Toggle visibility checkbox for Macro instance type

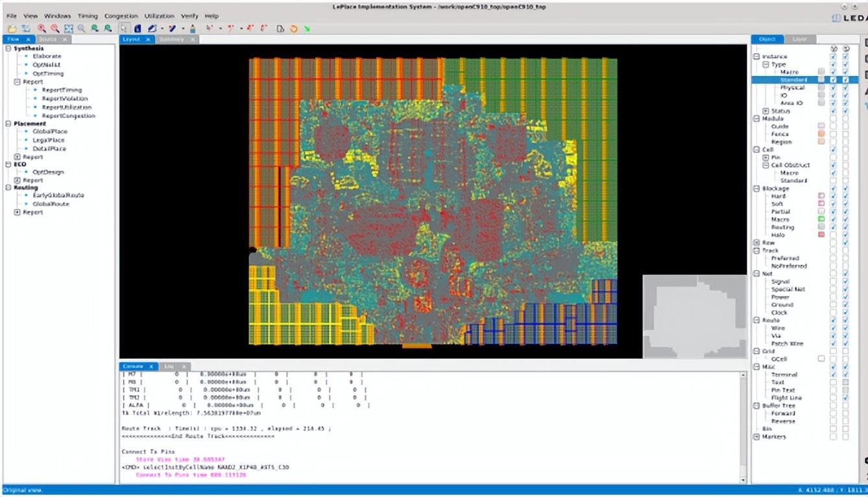[833, 72]
